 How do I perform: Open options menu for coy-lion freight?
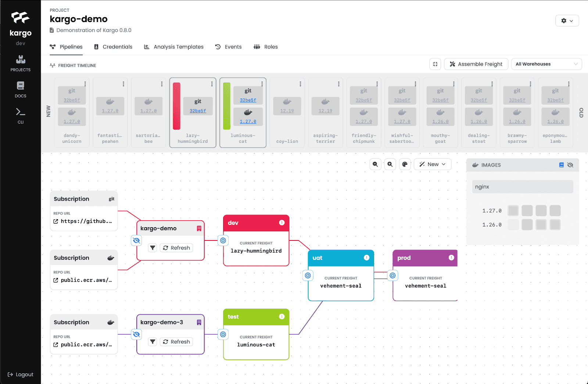click(x=300, y=84)
